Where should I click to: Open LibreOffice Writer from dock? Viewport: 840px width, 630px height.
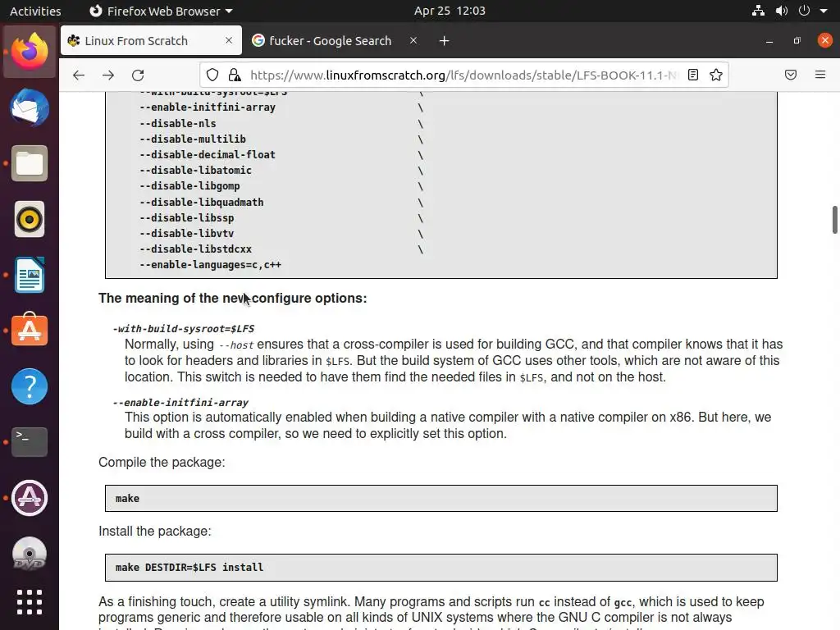click(x=30, y=275)
